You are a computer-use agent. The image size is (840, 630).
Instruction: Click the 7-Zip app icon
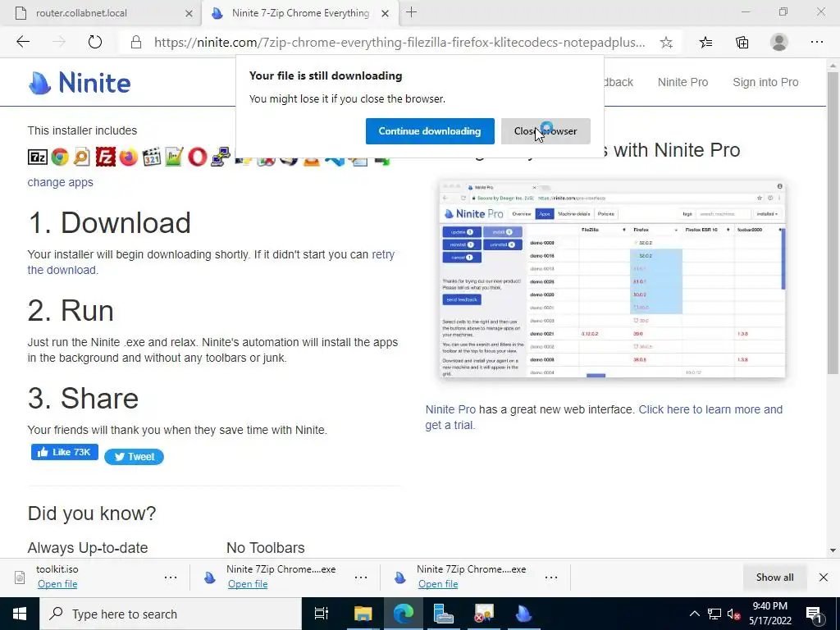pyautogui.click(x=38, y=157)
